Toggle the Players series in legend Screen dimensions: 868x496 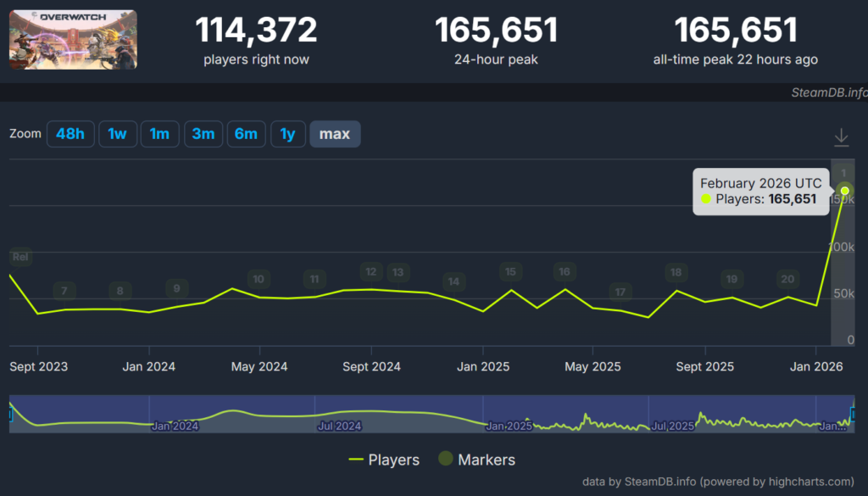[384, 460]
